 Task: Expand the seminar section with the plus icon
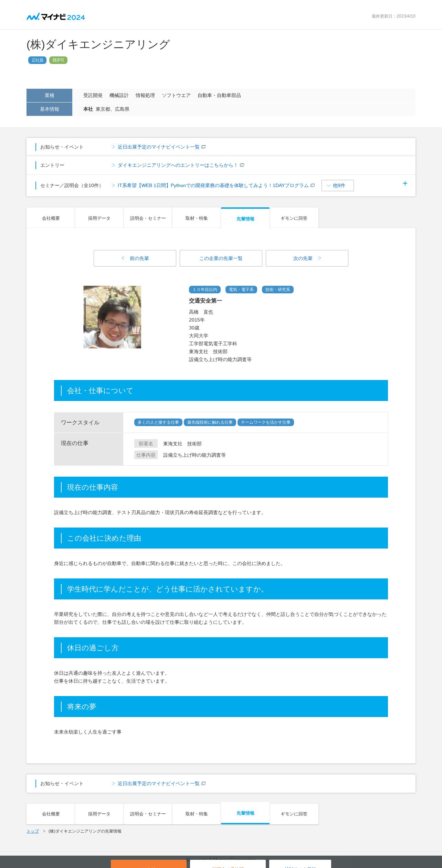click(x=405, y=183)
